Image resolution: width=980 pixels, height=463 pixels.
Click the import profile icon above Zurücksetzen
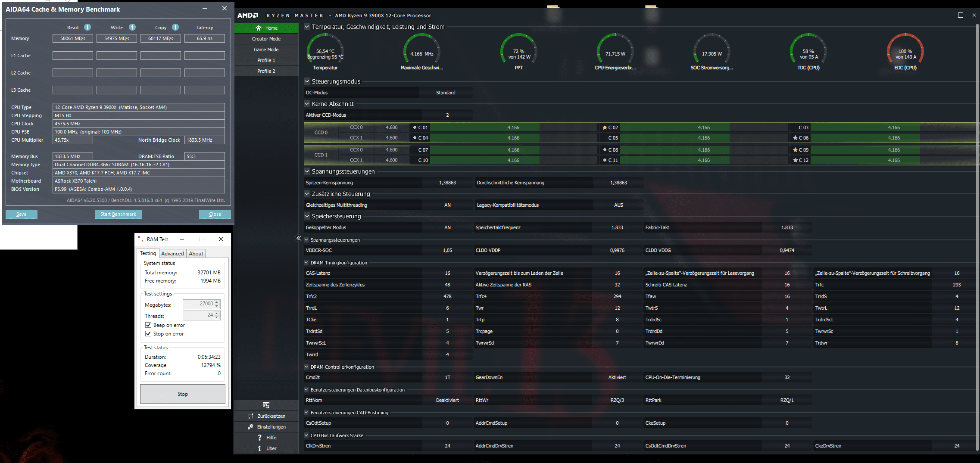266,405
